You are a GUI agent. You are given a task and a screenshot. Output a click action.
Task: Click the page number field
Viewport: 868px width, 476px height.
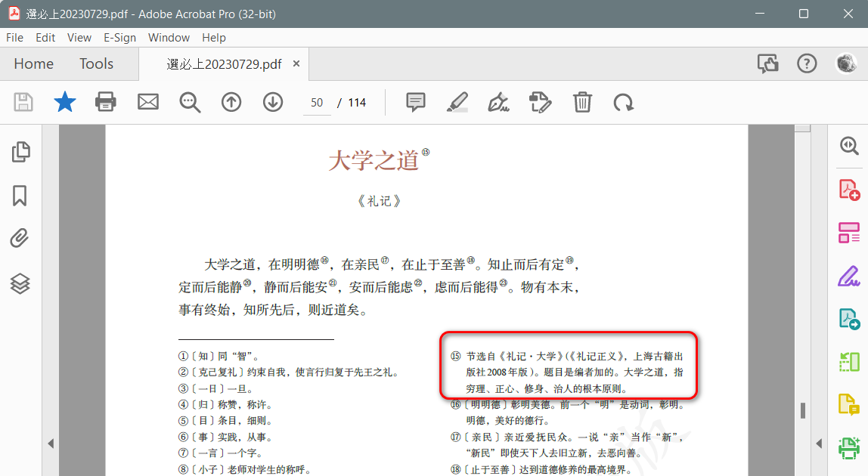pyautogui.click(x=317, y=103)
